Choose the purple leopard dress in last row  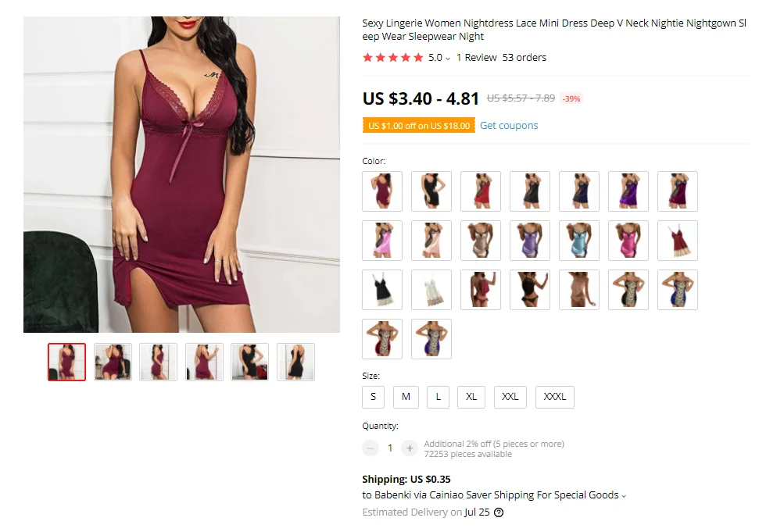pos(431,339)
